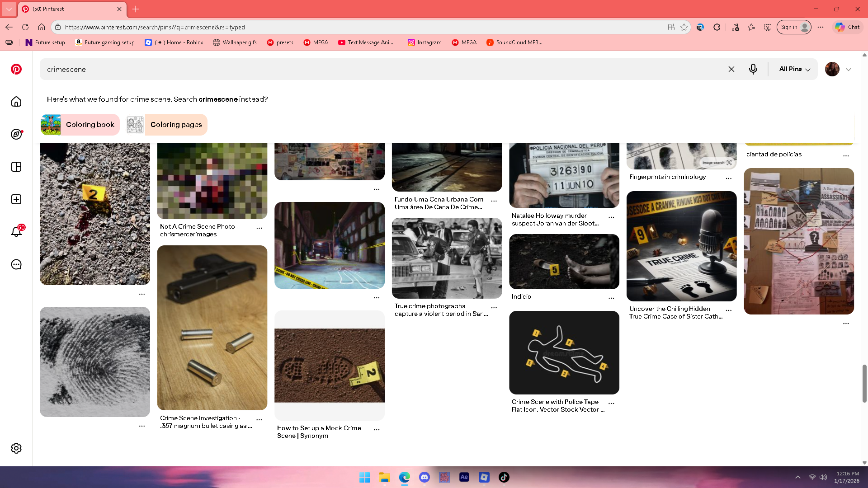
Task: Click the Pinterest logo in the sidebar
Action: click(16, 69)
